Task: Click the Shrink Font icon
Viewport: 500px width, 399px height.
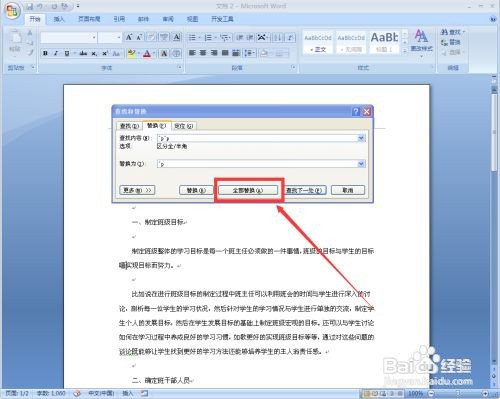Action: 139,37
